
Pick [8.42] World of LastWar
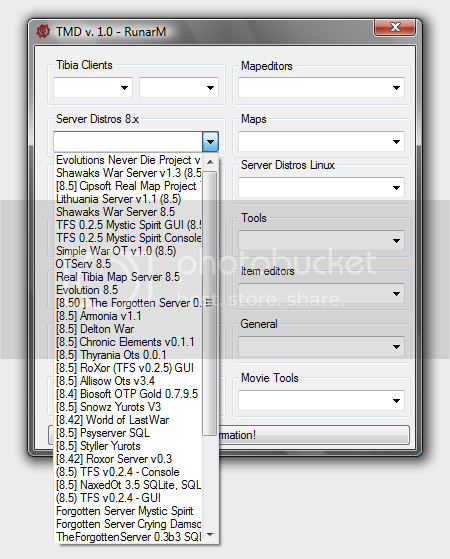pyautogui.click(x=128, y=420)
